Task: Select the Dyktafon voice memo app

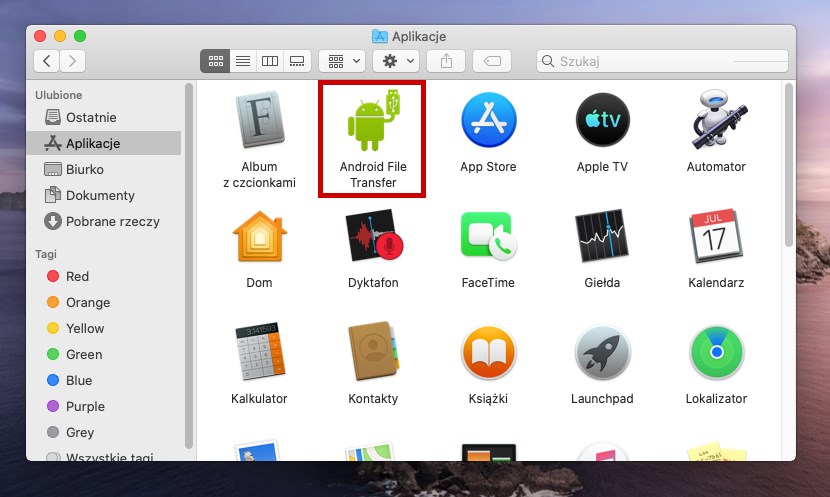Action: pos(374,235)
